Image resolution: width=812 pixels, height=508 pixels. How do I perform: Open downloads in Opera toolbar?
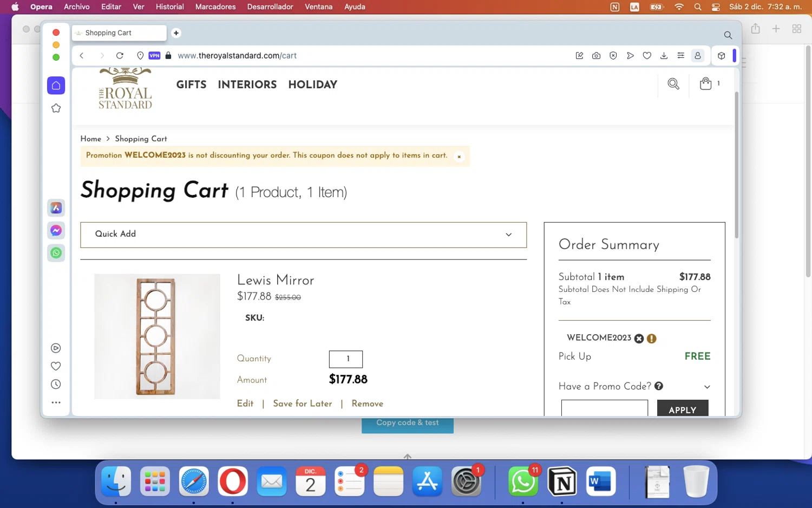coord(664,55)
